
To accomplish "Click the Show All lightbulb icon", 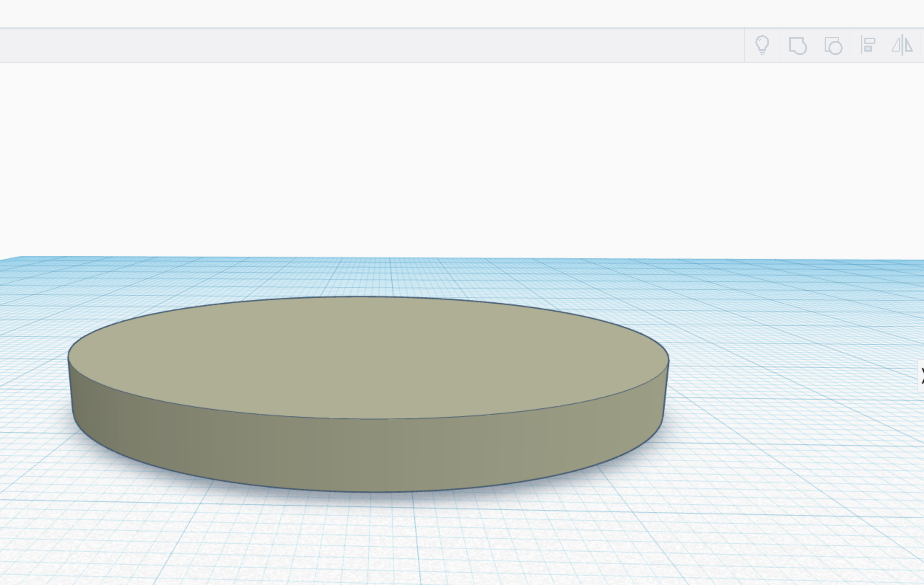I will (762, 45).
